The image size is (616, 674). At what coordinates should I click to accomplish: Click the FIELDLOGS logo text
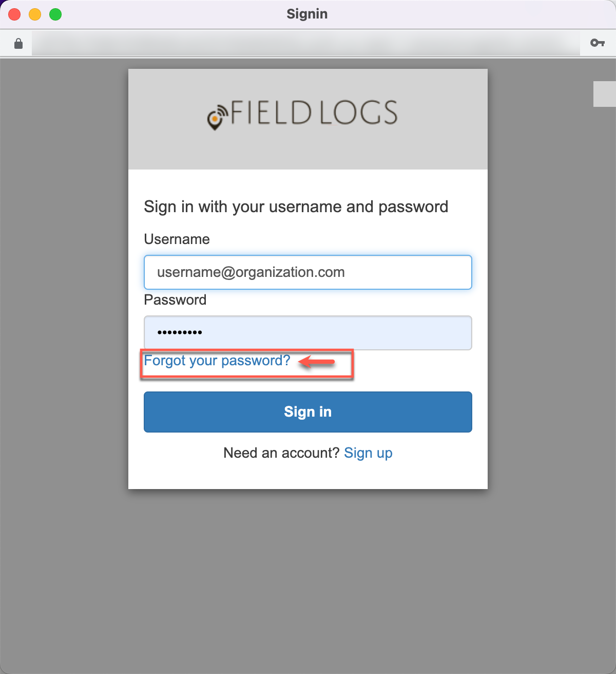pos(314,113)
